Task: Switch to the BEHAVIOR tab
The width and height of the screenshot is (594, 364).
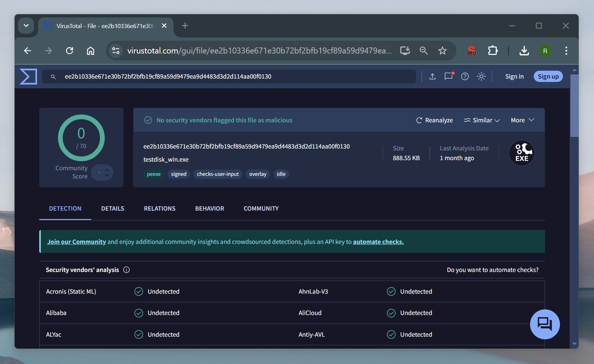Action: [x=209, y=208]
